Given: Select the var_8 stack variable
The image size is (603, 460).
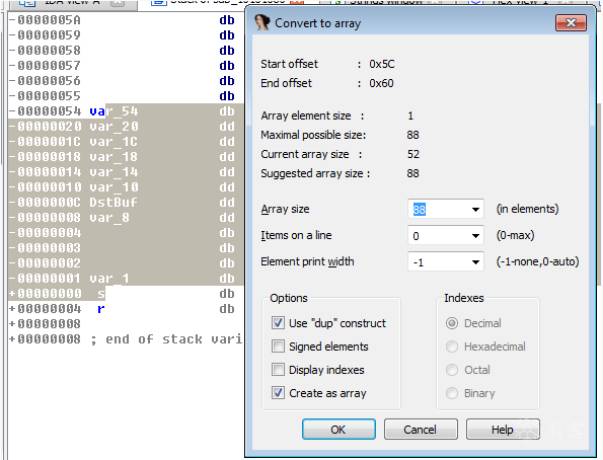Looking at the screenshot, I should 110,217.
